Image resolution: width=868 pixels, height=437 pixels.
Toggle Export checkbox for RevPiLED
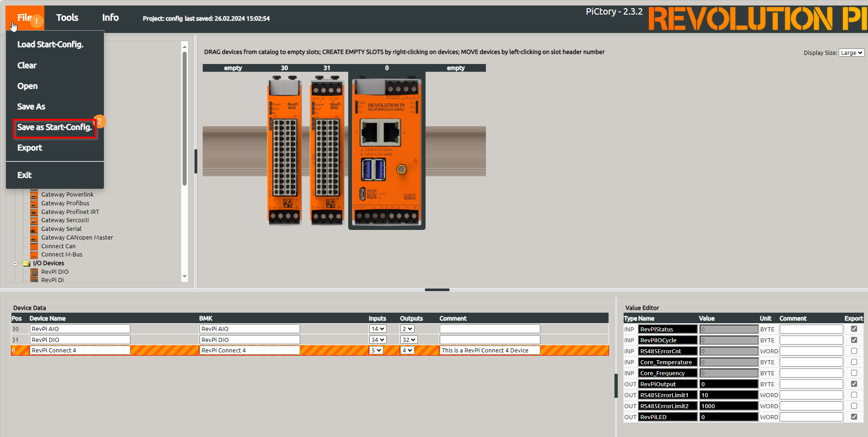[x=854, y=416]
